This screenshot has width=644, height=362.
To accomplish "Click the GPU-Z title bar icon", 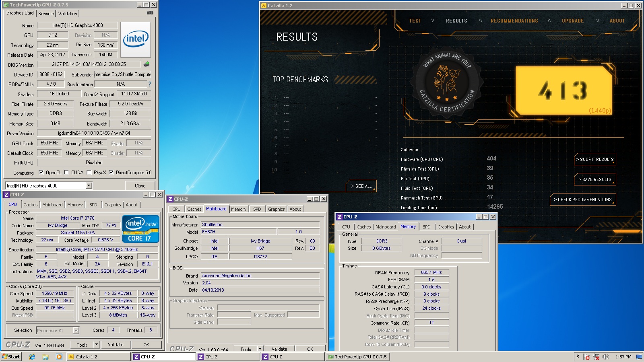I will pos(6,5).
